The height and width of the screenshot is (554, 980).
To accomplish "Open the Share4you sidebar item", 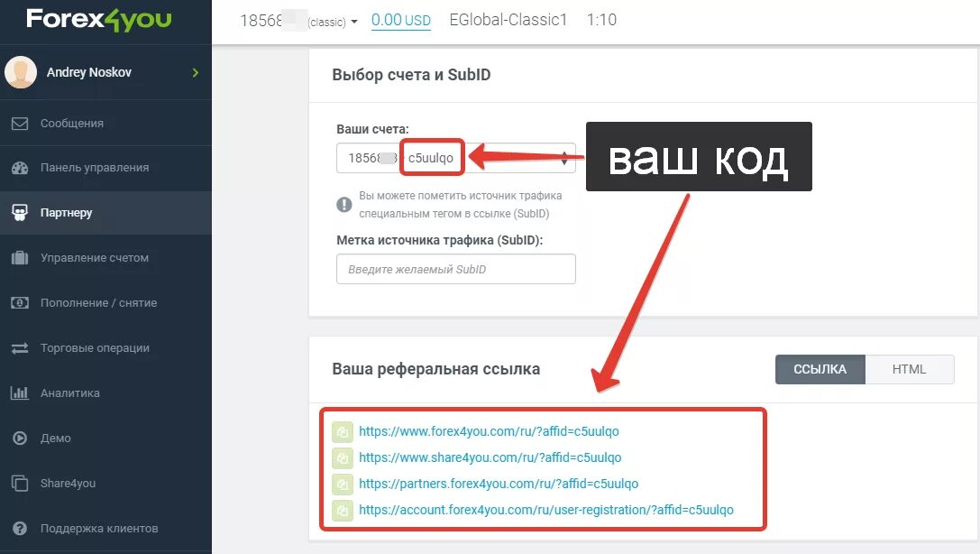I will [x=105, y=483].
